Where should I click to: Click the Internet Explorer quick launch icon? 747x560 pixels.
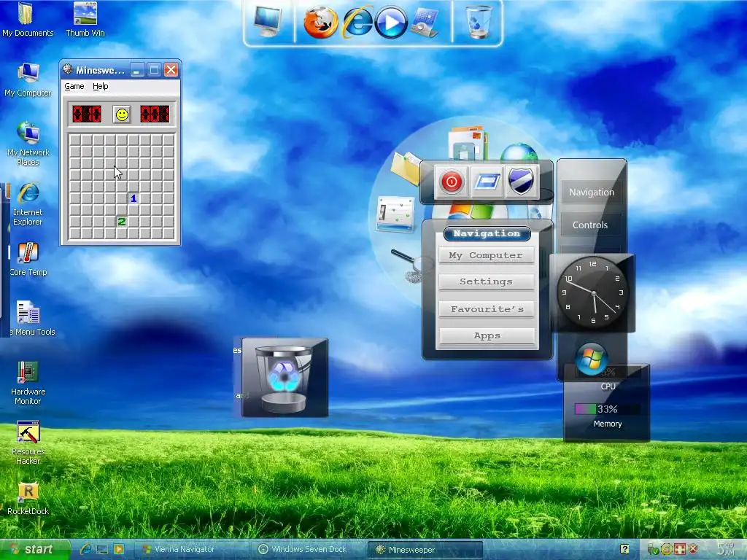click(x=86, y=550)
